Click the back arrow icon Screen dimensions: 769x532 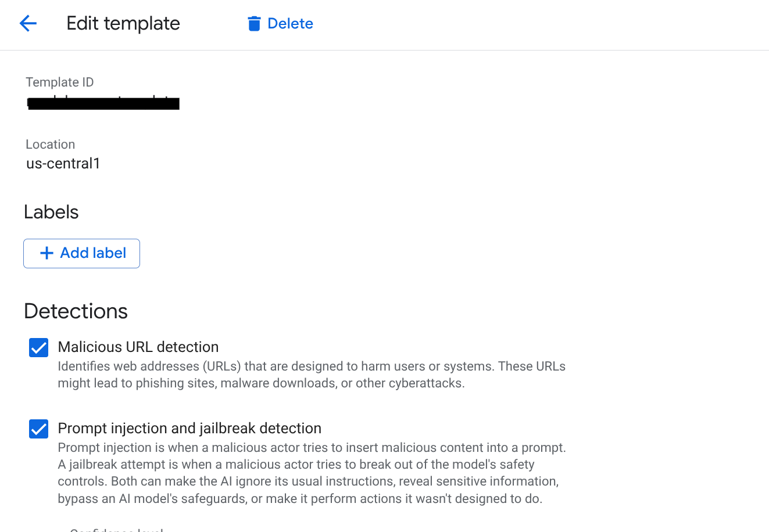[28, 23]
